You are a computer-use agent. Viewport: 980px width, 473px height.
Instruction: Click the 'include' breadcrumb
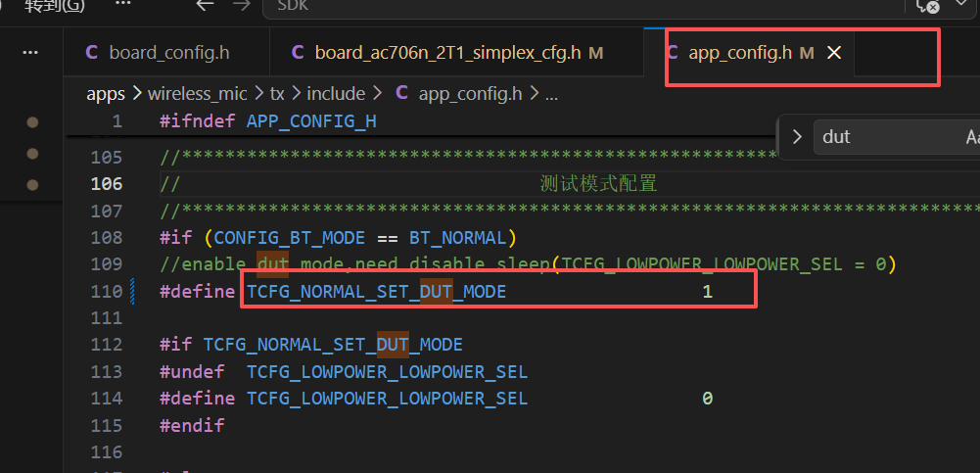pyautogui.click(x=336, y=94)
